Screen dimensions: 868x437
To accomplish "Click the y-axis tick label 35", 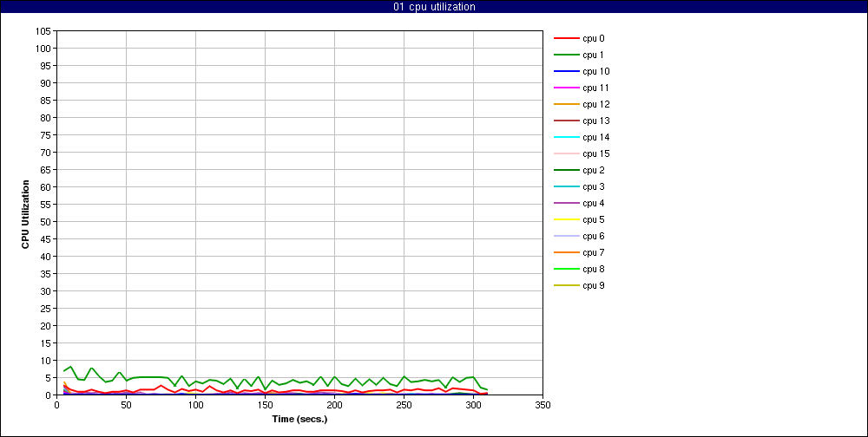I will [x=47, y=274].
